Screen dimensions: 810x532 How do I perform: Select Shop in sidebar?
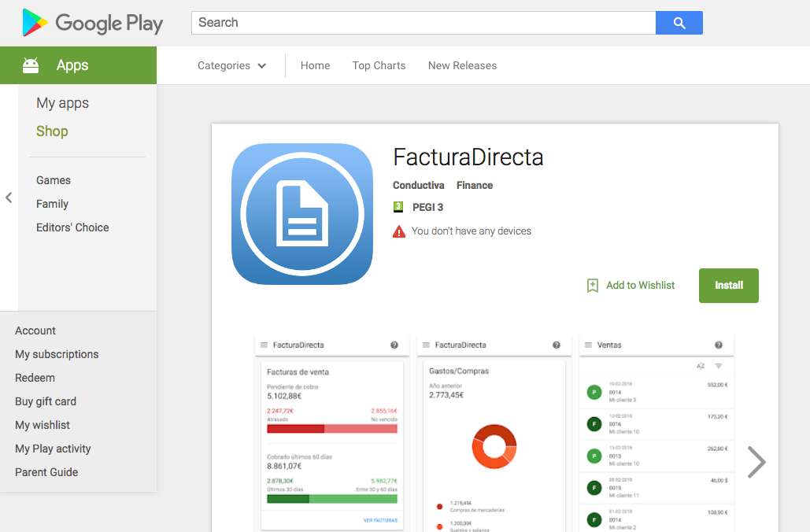[x=52, y=131]
